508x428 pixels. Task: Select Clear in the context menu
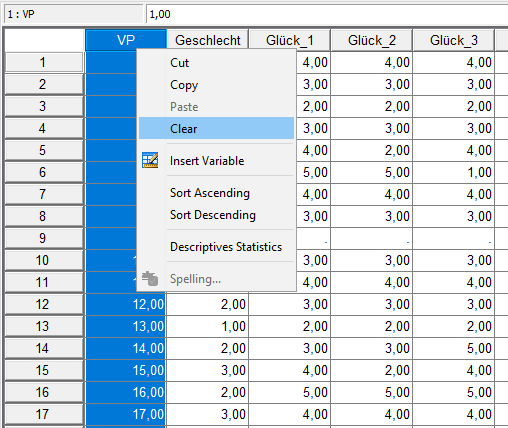pos(216,128)
